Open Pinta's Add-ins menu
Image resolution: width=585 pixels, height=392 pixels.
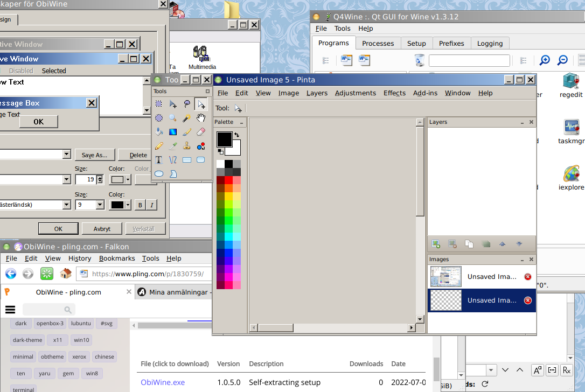[425, 93]
